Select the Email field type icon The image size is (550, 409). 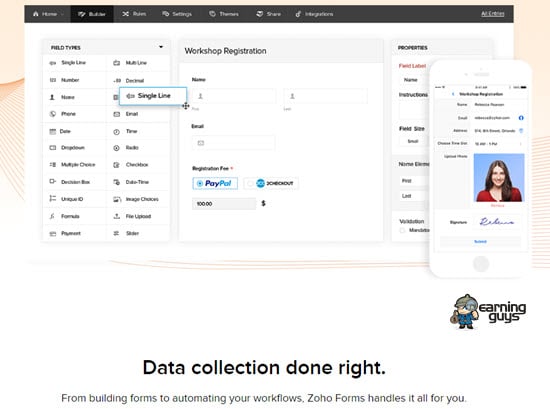[116, 114]
